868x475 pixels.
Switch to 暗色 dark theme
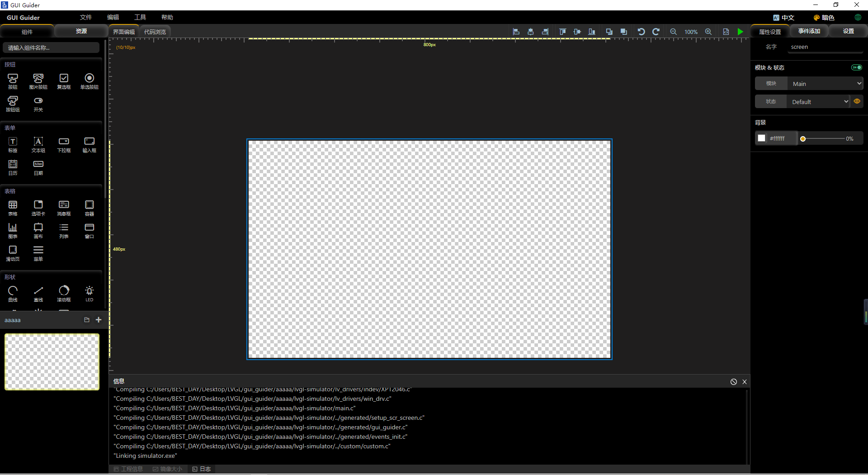[825, 18]
